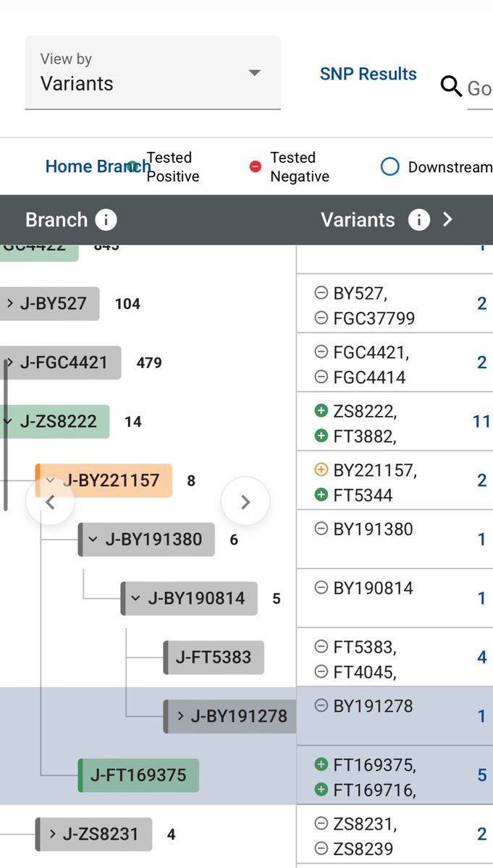Screen dimensions: 493x868
Task: Click the Downstream blue circle legend icon
Action: click(389, 167)
